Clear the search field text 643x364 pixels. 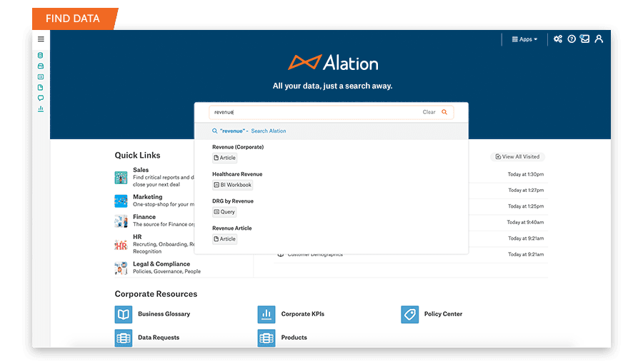(x=429, y=112)
